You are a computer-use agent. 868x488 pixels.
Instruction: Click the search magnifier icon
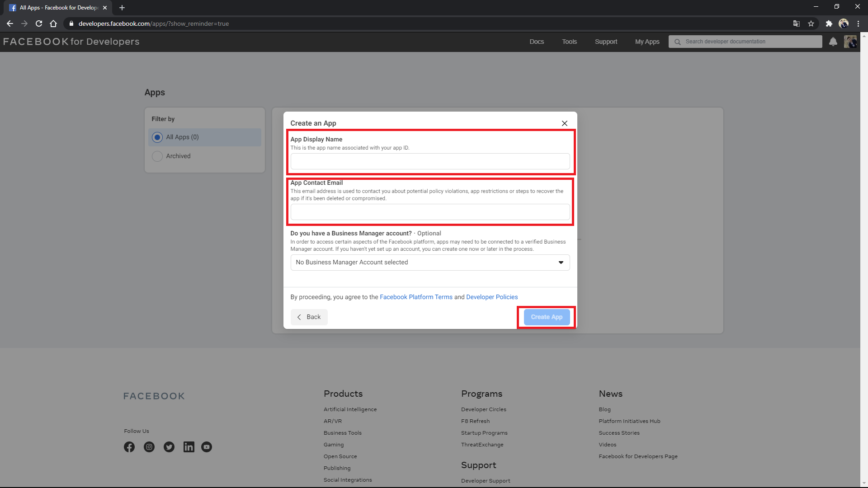point(678,42)
